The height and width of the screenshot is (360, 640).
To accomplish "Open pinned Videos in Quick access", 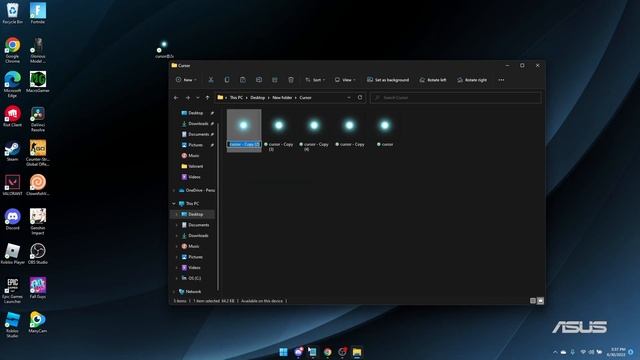I will 194,177.
